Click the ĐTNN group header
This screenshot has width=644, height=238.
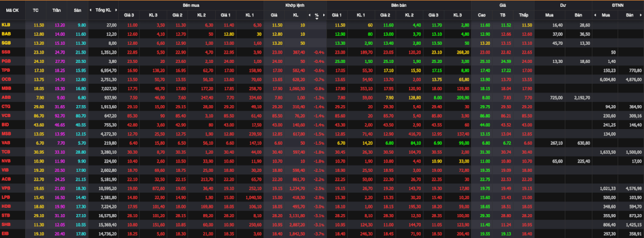[x=618, y=5]
